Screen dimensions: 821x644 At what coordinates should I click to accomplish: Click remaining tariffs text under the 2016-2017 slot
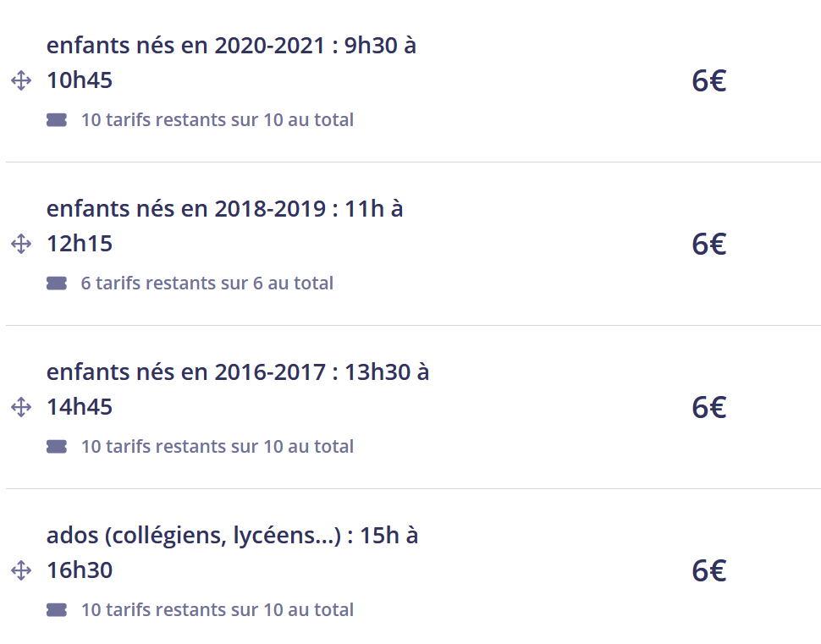coord(218,447)
